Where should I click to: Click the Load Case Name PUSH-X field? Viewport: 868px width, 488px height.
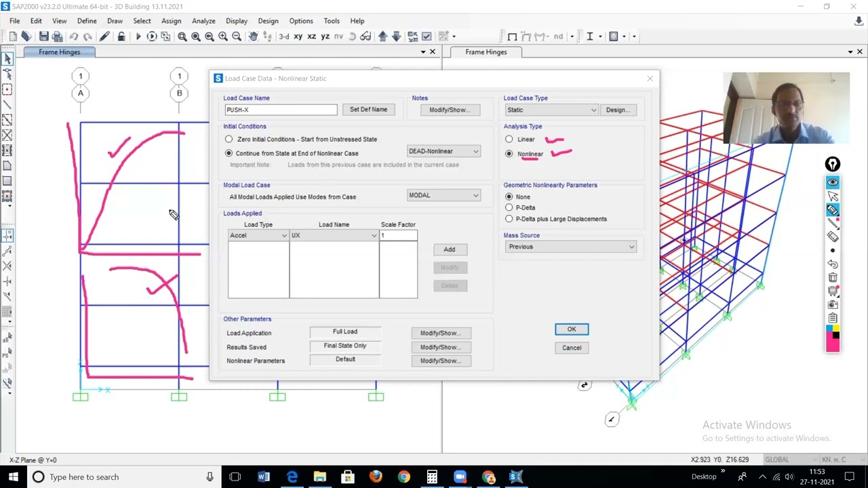(x=281, y=110)
